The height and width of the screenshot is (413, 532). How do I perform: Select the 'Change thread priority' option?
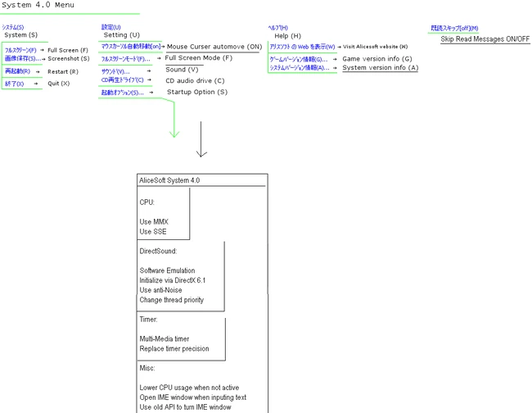(172, 300)
